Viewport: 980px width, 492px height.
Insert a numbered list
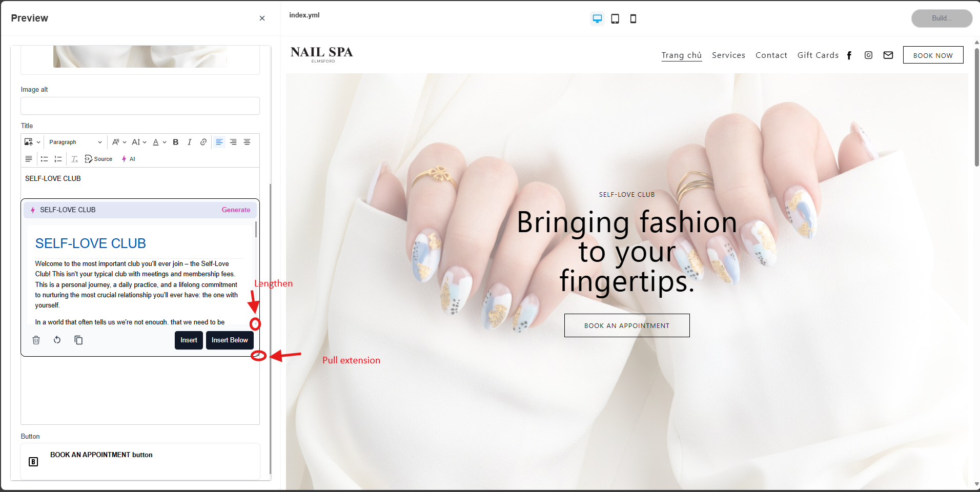(x=58, y=159)
